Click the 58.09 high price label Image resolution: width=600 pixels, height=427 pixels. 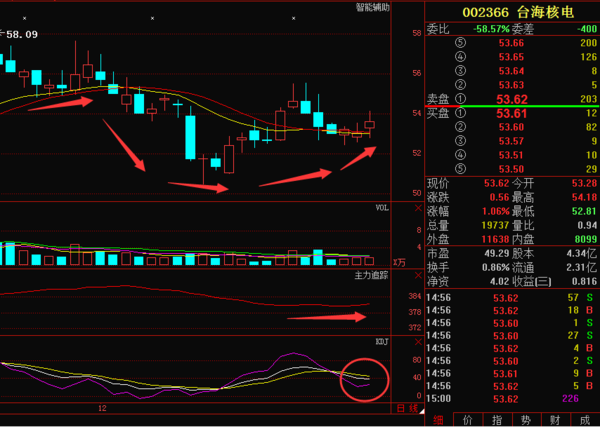pos(22,34)
